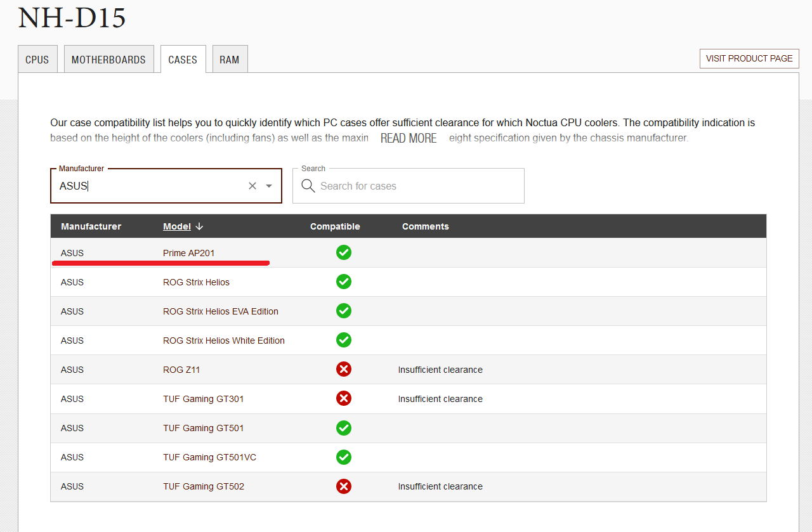Image resolution: width=812 pixels, height=532 pixels.
Task: Select ROG Strix Helios White Edition text
Action: pyautogui.click(x=224, y=341)
